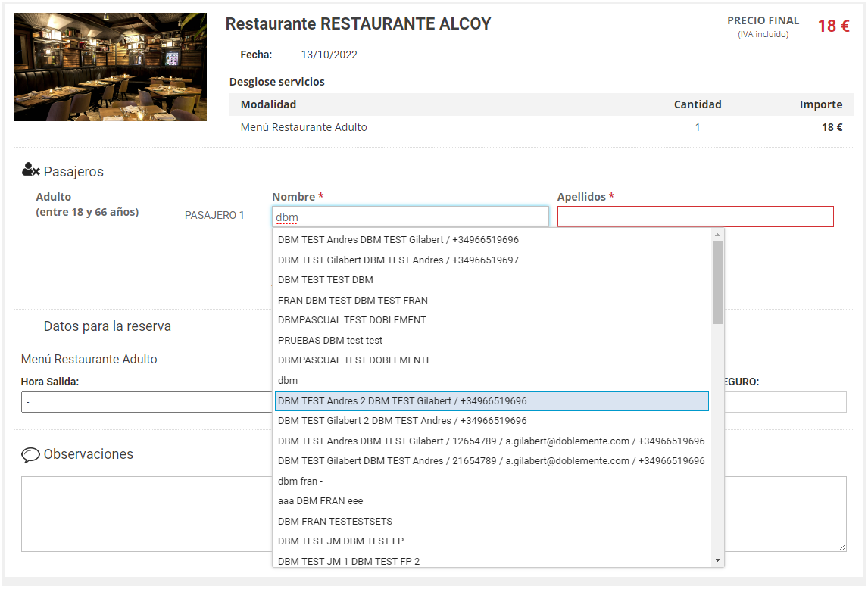Click the 'Menú Restaurante Adulto' table row label
The image size is (868, 589).
click(304, 127)
